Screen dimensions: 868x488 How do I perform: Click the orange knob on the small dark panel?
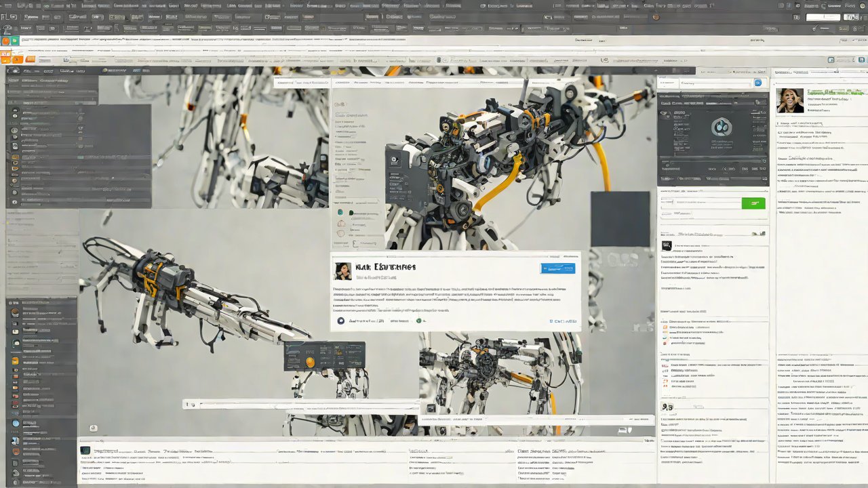tap(310, 362)
